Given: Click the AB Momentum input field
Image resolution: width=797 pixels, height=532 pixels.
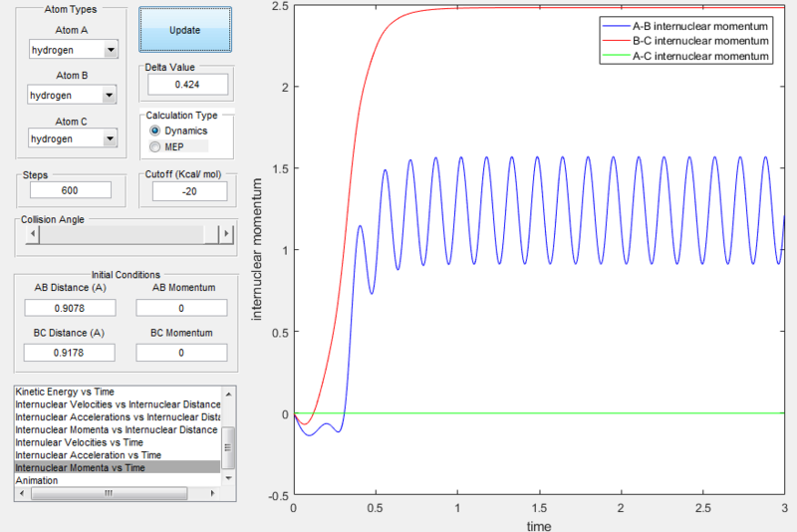Looking at the screenshot, I should (181, 308).
